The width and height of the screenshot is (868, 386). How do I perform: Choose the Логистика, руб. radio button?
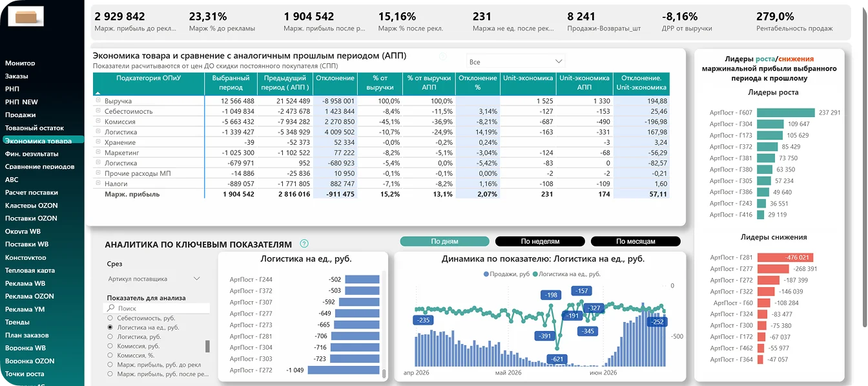pos(110,337)
